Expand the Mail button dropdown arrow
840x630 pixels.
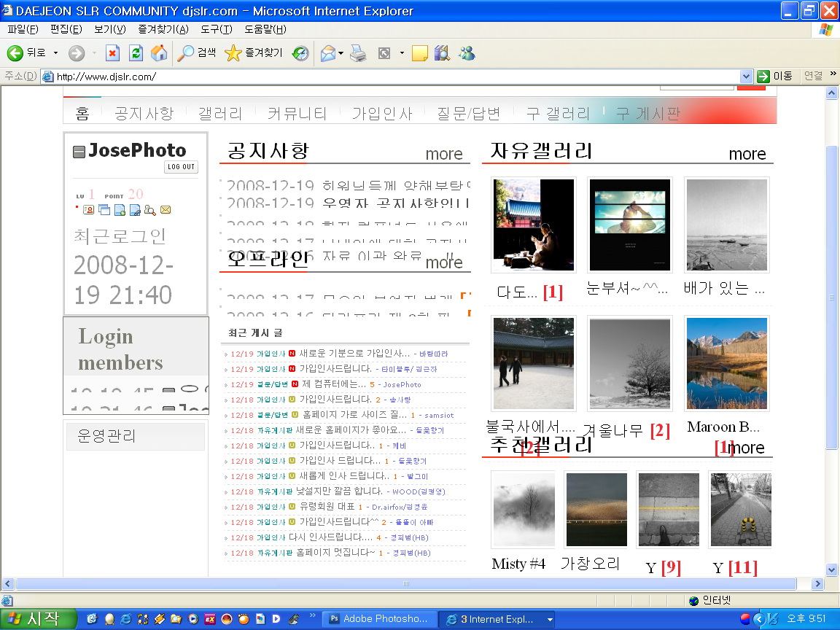pos(341,53)
